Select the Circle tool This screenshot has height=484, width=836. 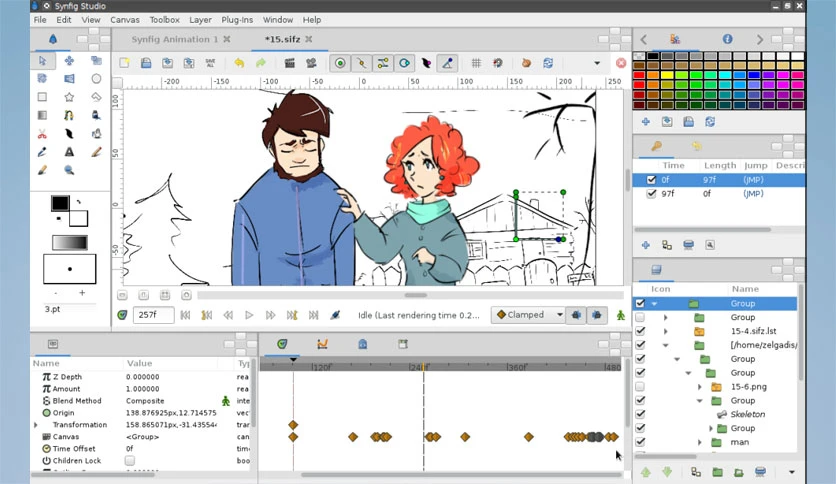(x=96, y=79)
